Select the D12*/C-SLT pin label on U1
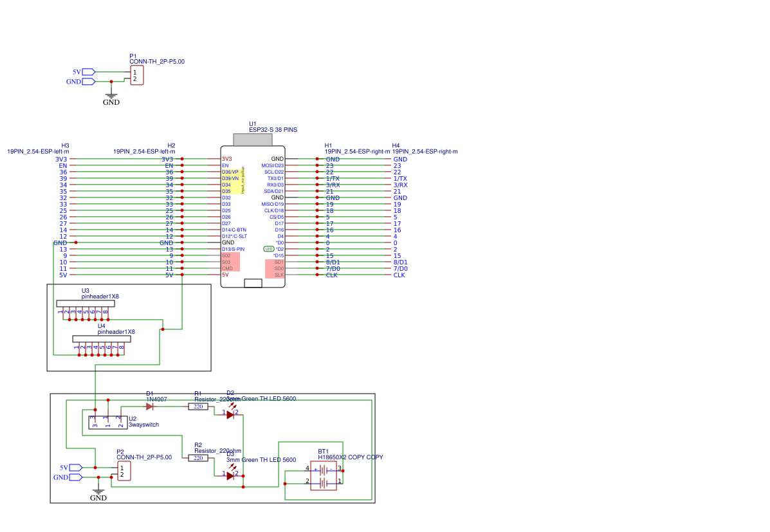This screenshot has height=532, width=770. (x=234, y=236)
